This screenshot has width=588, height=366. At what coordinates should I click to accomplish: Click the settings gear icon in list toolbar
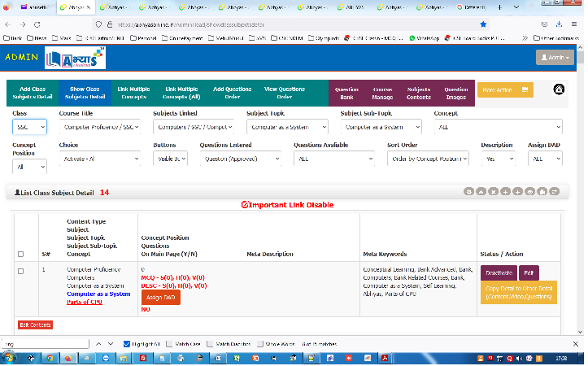tap(469, 192)
